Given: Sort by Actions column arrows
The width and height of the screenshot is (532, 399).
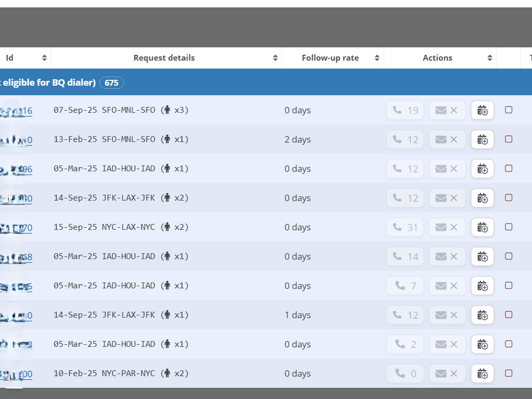Looking at the screenshot, I should point(489,58).
